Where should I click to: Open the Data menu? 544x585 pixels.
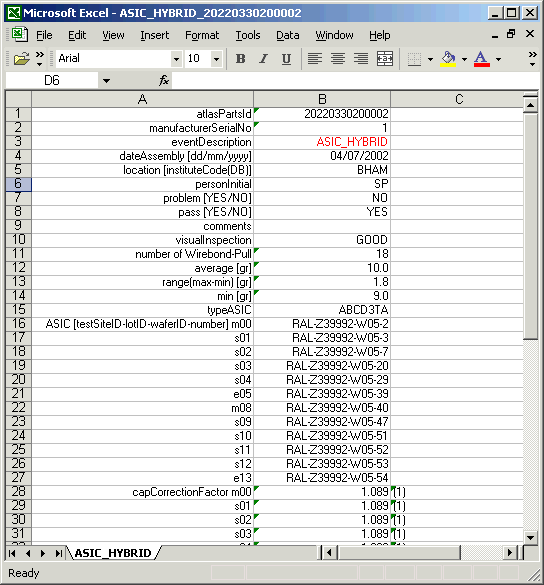coord(288,35)
